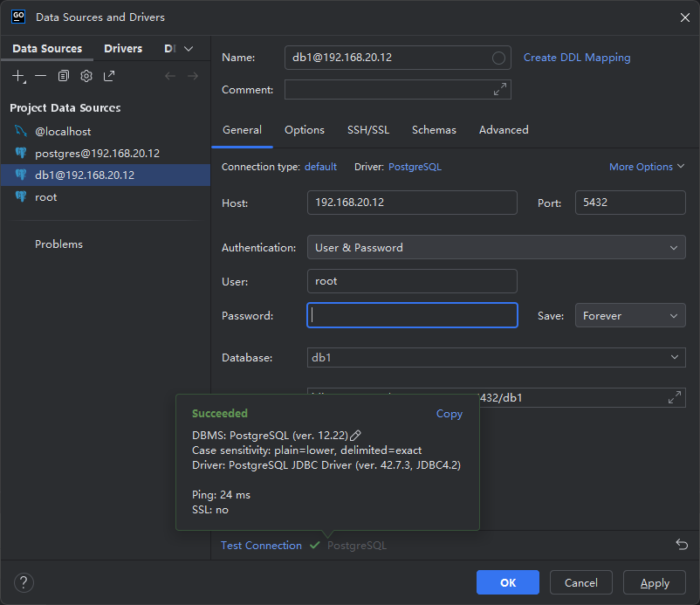Open the Database db1 dropdown

(497, 358)
